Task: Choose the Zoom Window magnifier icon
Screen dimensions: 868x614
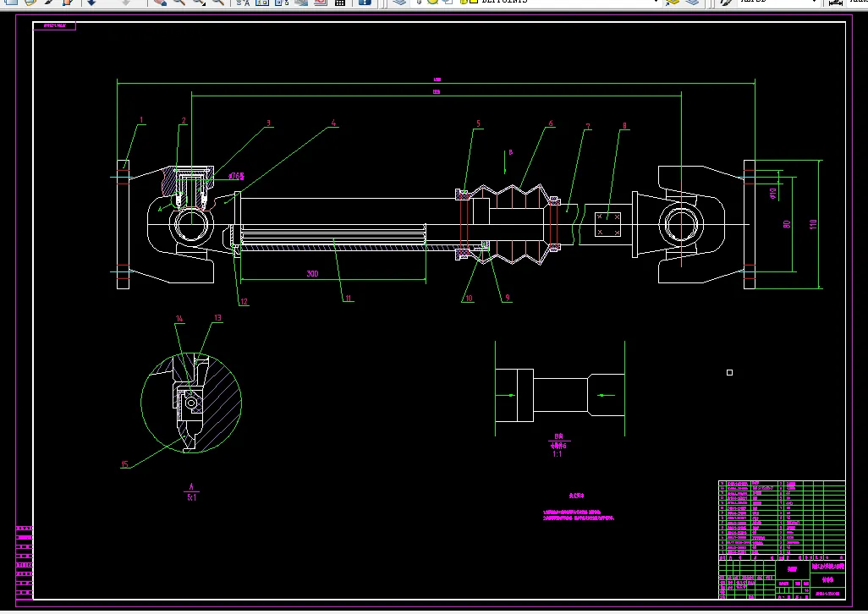Action: click(x=198, y=3)
